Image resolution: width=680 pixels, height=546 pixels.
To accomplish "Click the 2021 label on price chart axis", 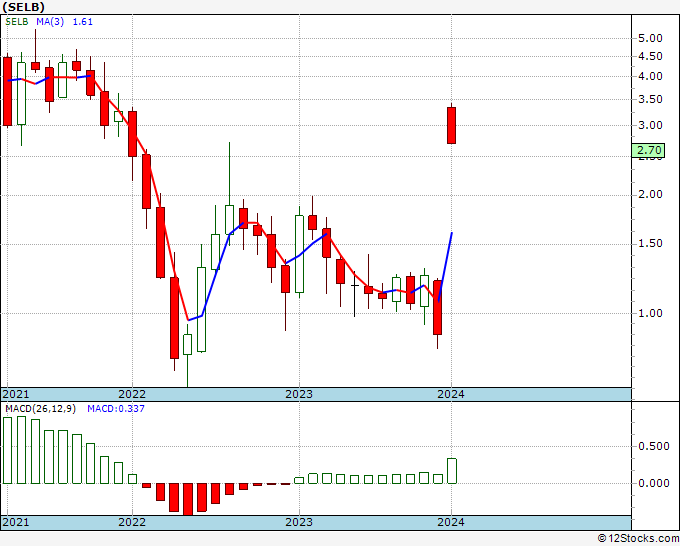I will coord(16,394).
